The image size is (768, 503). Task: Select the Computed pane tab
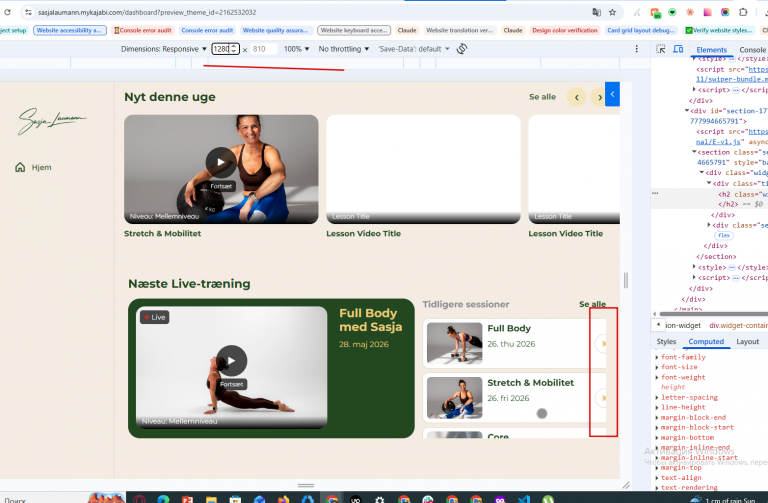click(x=706, y=341)
